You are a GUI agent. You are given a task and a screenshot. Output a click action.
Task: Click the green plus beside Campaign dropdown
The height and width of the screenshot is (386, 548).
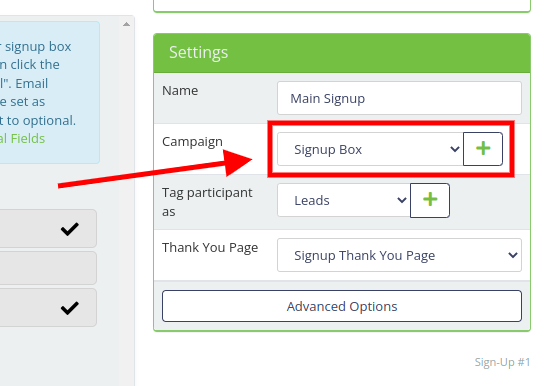point(483,149)
